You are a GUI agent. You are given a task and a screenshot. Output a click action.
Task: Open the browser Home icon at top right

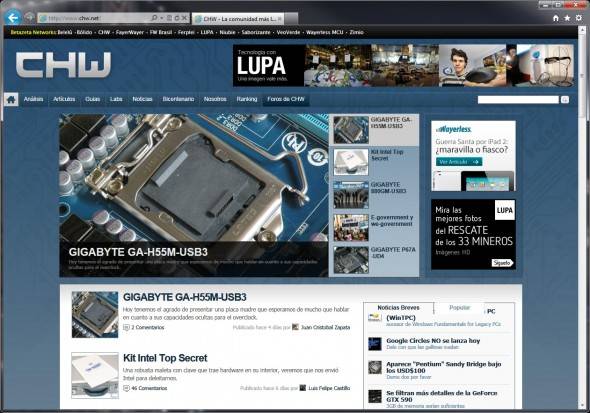[x=556, y=18]
